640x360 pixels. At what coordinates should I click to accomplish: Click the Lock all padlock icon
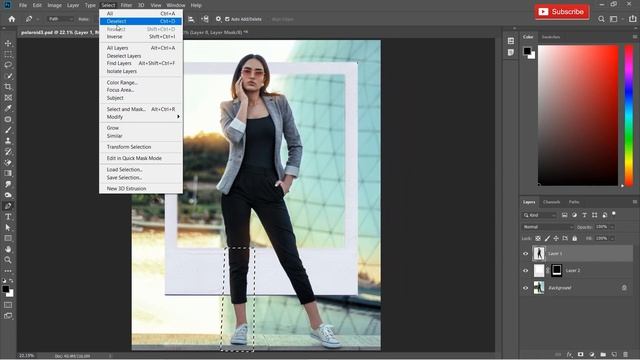(x=575, y=238)
